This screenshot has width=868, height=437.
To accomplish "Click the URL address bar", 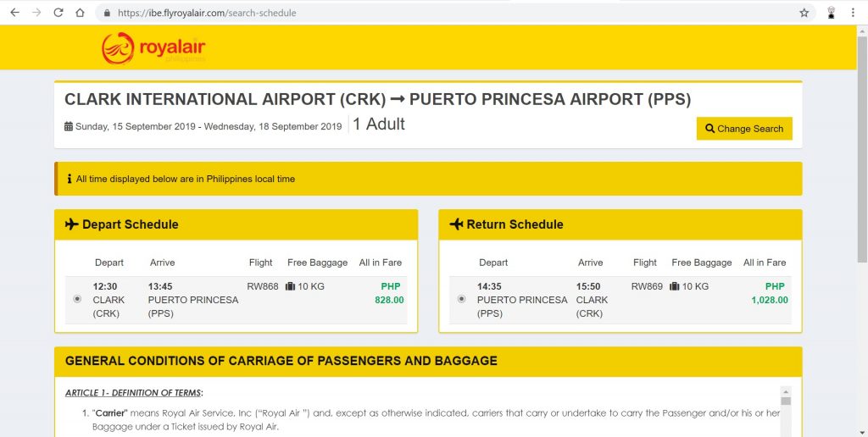I will point(454,13).
